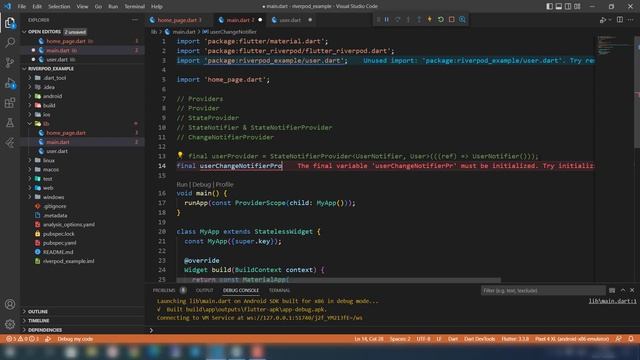Restart the debug session
The image size is (640, 360).
pyautogui.click(x=440, y=20)
